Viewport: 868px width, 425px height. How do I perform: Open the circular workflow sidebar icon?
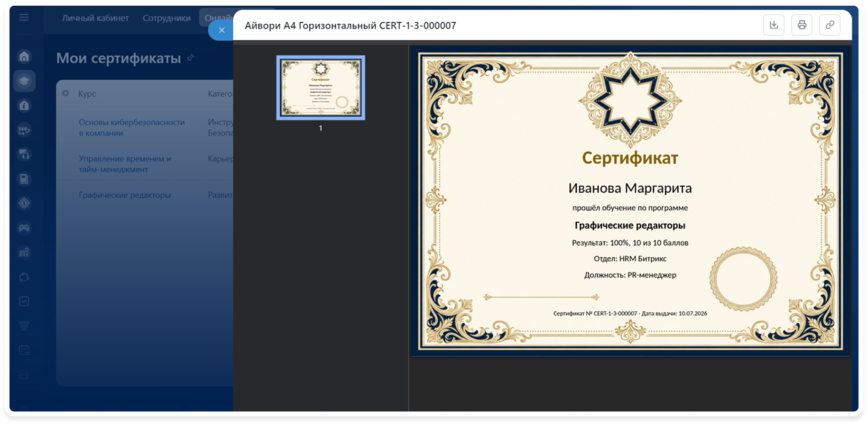coord(24,277)
